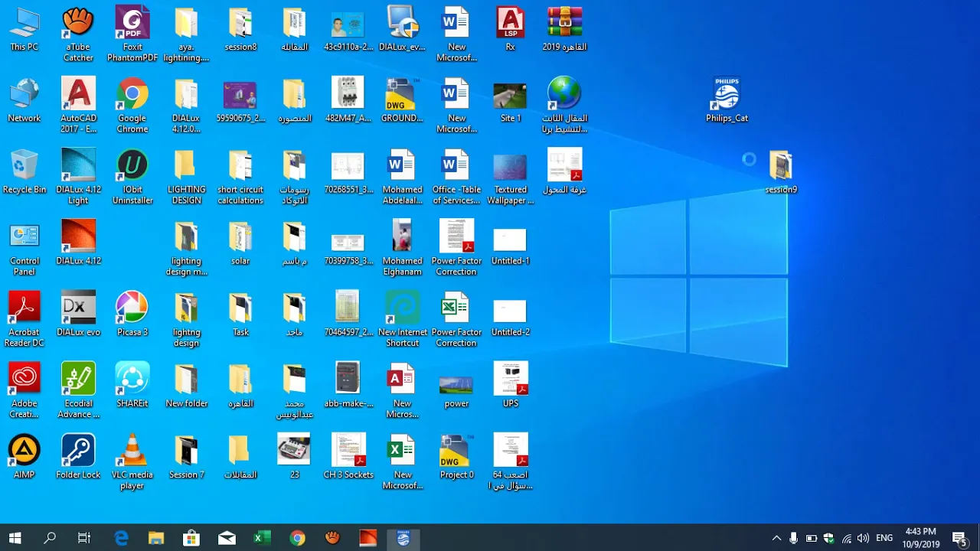Screen dimensions: 980x551
Task: Switch input language from ENG
Action: [x=884, y=538]
